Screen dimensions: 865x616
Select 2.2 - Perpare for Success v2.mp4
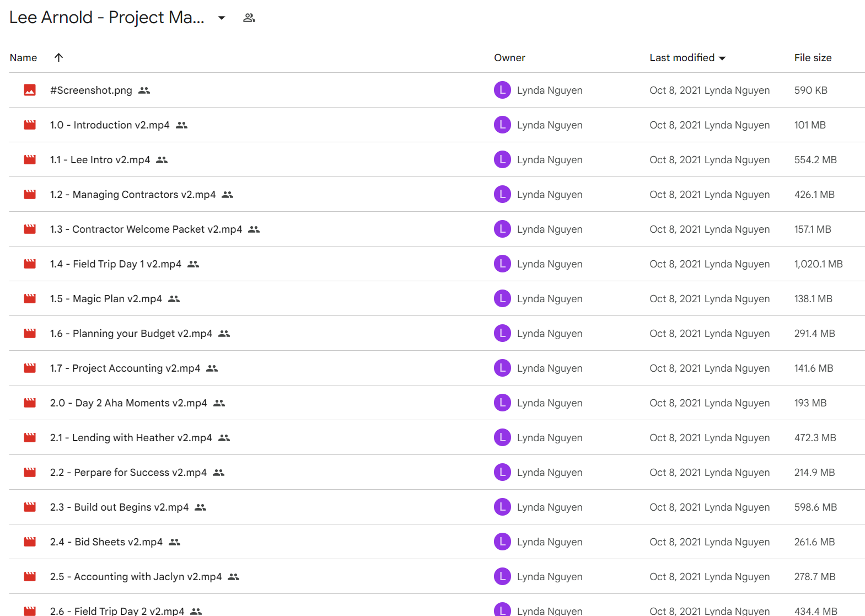click(128, 472)
